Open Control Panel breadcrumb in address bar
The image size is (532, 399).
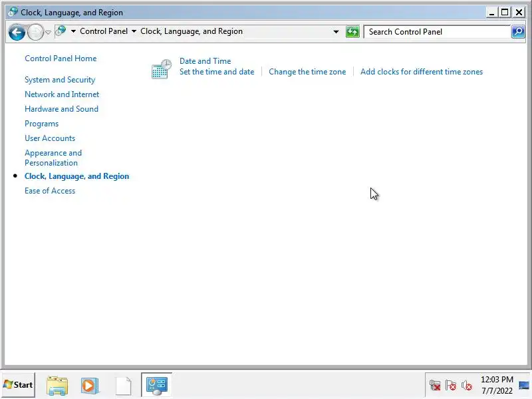pyautogui.click(x=104, y=31)
